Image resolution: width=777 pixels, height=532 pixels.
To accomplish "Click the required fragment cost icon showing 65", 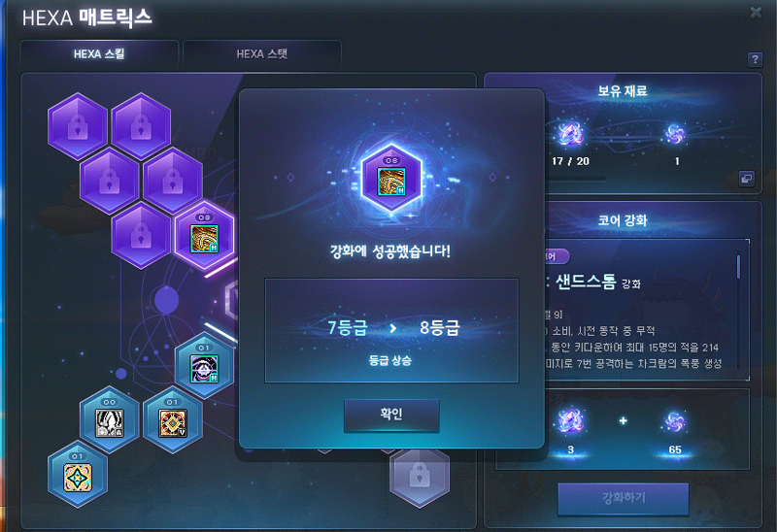I will pos(675,422).
